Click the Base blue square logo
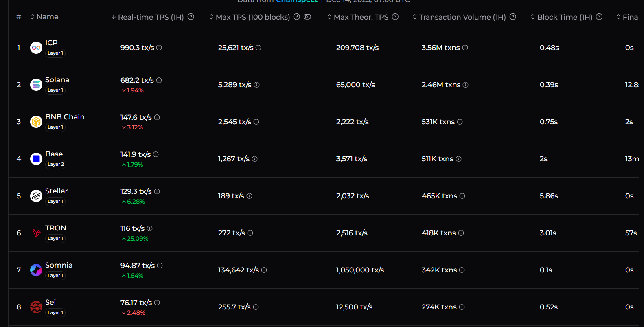This screenshot has width=644, height=327. click(x=36, y=159)
